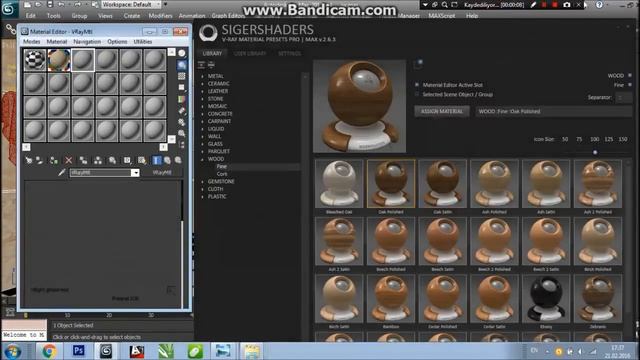Click Pick Material from Object eyedropper
This screenshot has height=360, width=640.
[x=62, y=173]
